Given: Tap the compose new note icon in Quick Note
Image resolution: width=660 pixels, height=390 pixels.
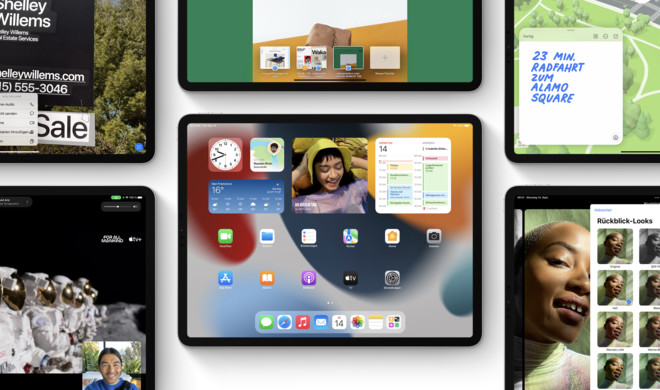Looking at the screenshot, I should point(615,37).
